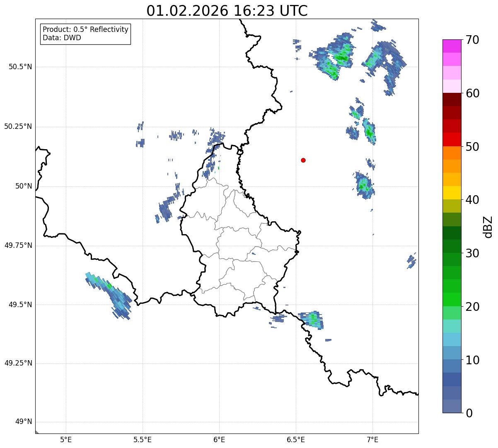
Task: Click the colorbar tick label '60'
Action: 472,93
